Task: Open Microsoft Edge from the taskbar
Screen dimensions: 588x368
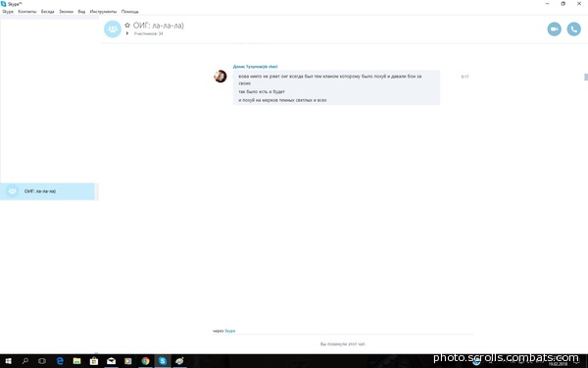Action: pyautogui.click(x=60, y=361)
